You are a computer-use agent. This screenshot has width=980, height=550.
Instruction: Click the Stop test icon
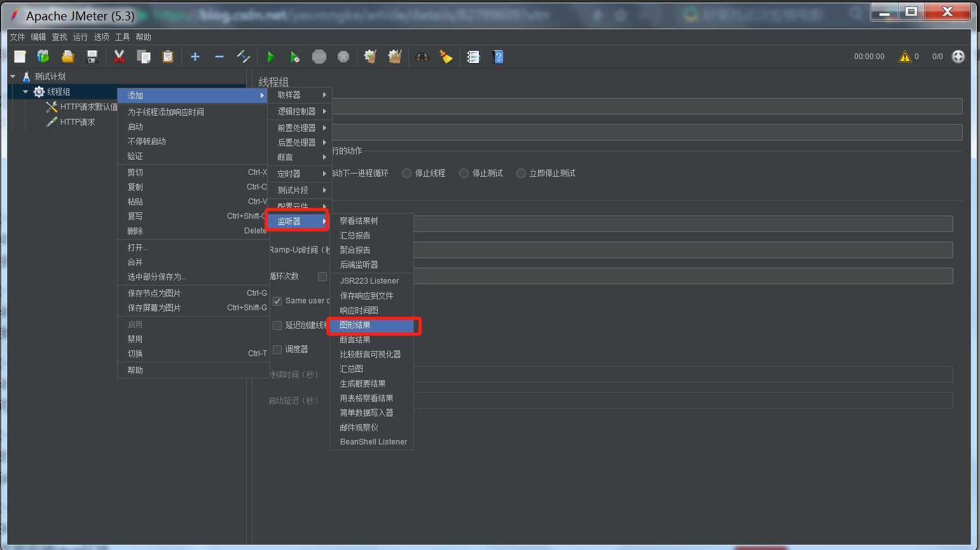point(319,57)
